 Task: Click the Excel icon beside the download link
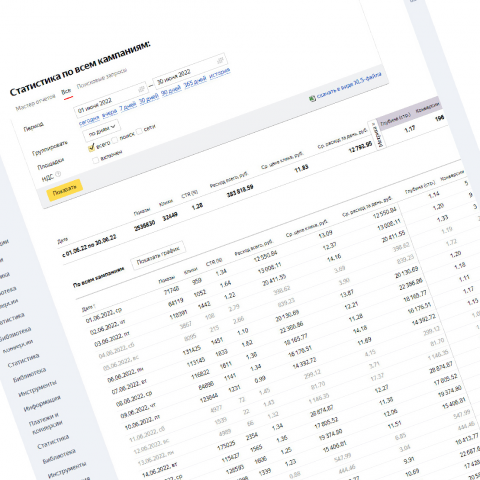pos(312,99)
